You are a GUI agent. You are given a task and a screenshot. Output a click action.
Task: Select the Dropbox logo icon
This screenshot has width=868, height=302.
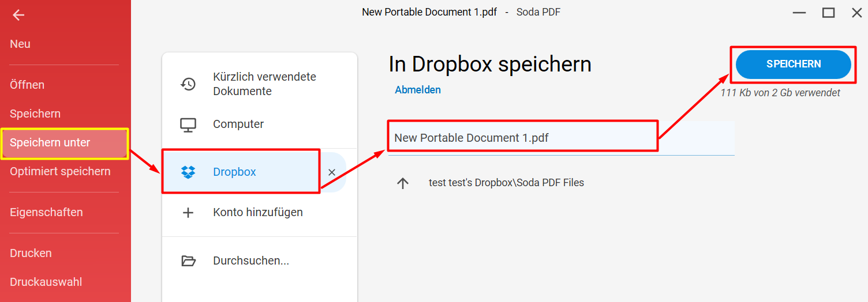188,172
